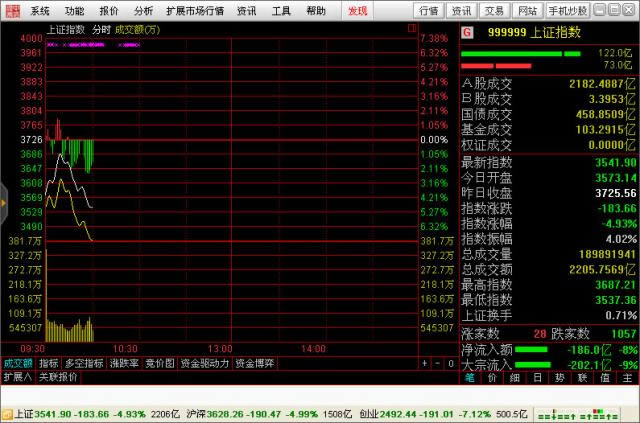Select the 笔 tab in right panel
The width and height of the screenshot is (640, 423).
pos(470,378)
